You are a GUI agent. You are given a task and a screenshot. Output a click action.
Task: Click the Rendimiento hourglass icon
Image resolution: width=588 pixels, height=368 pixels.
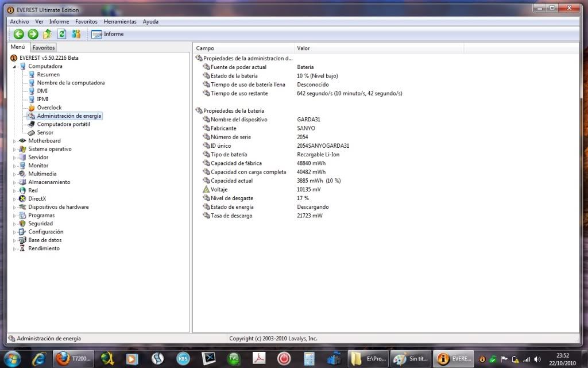22,248
